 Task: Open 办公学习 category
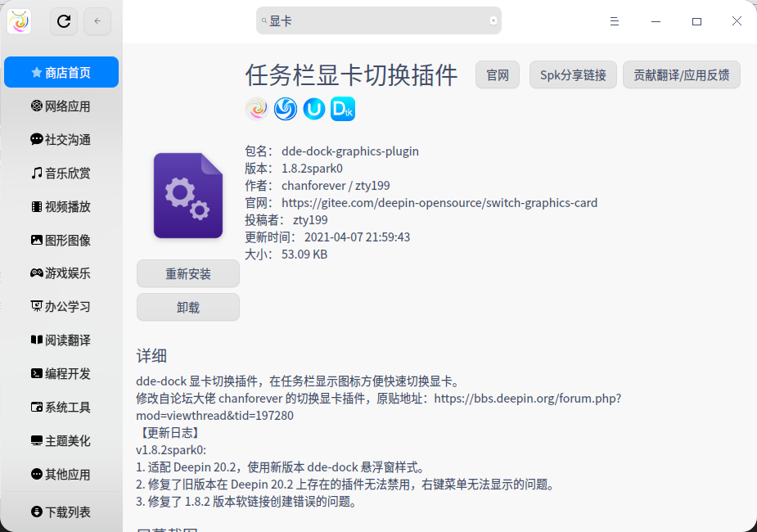tap(61, 307)
